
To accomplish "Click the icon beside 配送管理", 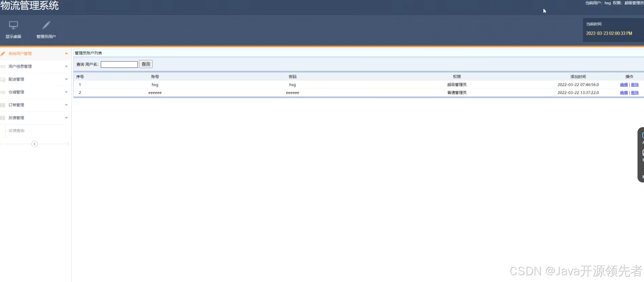I will tap(3, 79).
